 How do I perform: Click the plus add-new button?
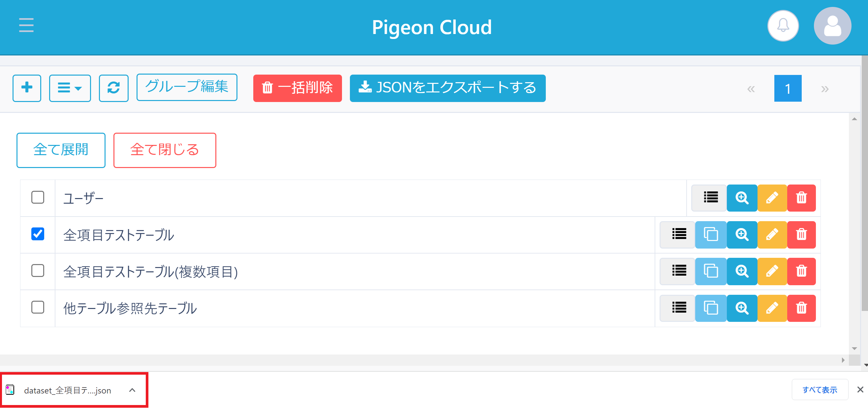(x=27, y=88)
